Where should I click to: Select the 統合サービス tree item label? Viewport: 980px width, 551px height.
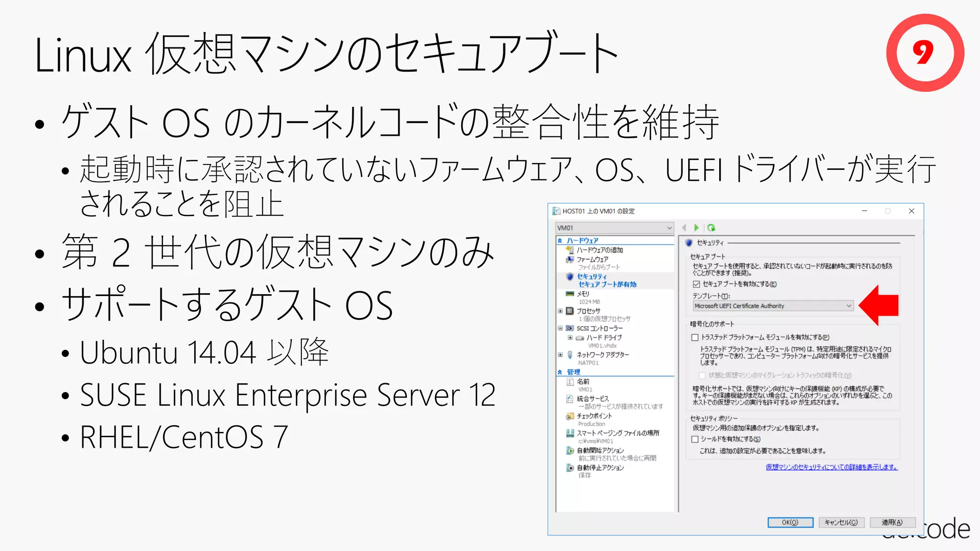tap(593, 399)
